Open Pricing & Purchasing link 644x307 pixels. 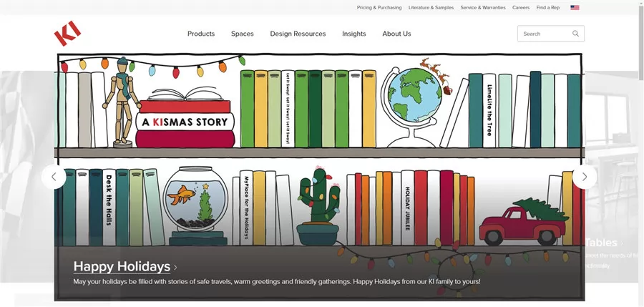[x=379, y=7]
